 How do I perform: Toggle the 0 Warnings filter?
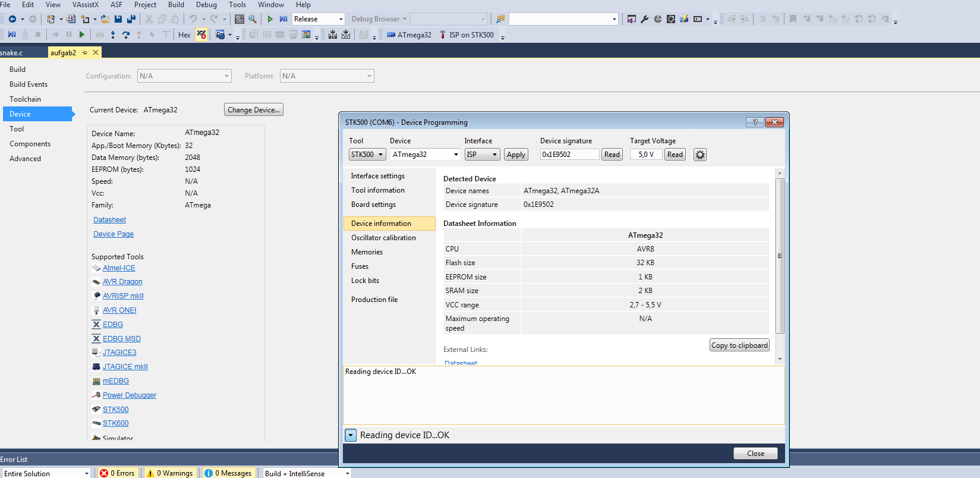[171, 473]
